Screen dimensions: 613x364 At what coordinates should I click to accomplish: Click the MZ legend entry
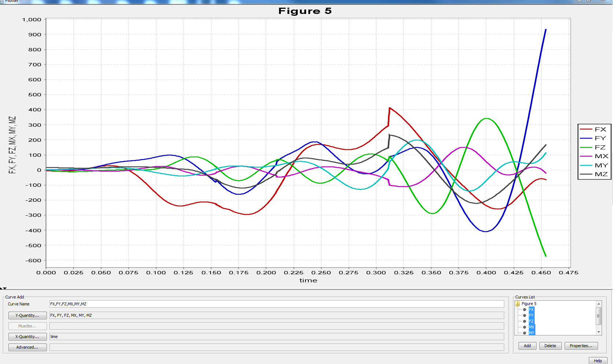(x=594, y=174)
